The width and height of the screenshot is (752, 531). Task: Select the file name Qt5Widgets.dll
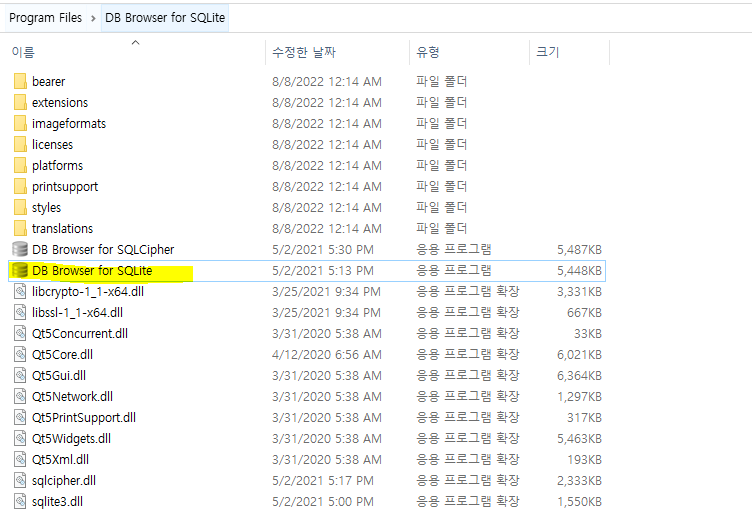[x=71, y=438]
